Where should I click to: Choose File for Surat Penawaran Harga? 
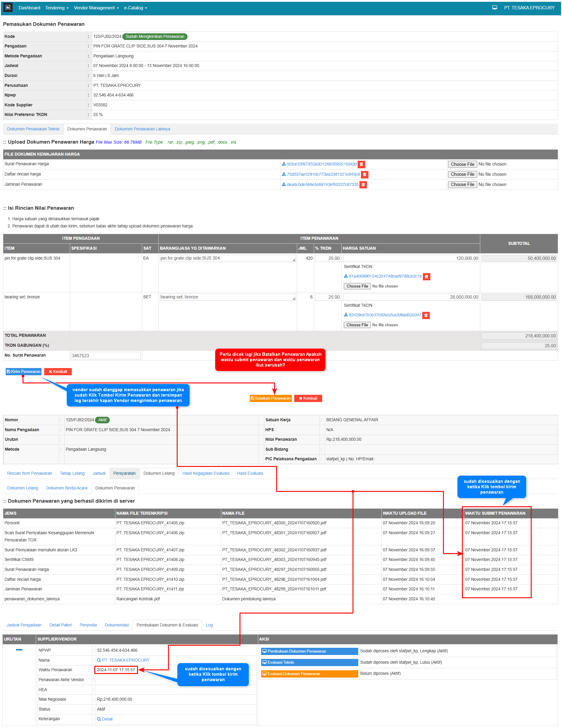coord(462,164)
